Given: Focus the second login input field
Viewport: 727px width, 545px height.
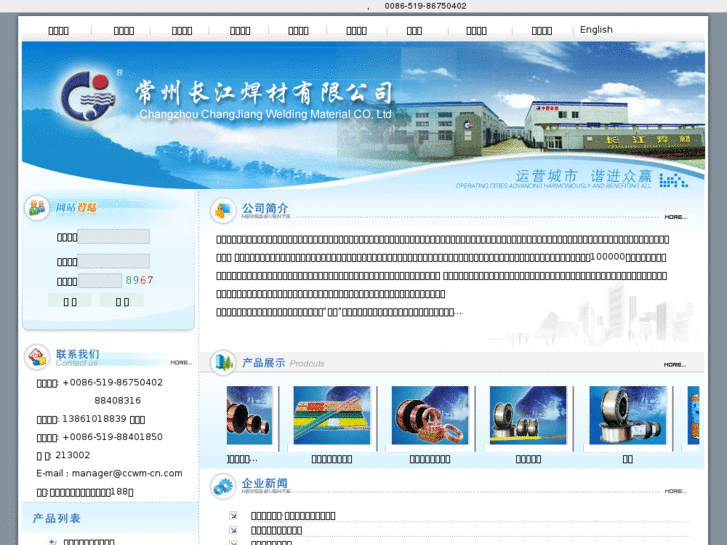Looking at the screenshot, I should pos(114,261).
